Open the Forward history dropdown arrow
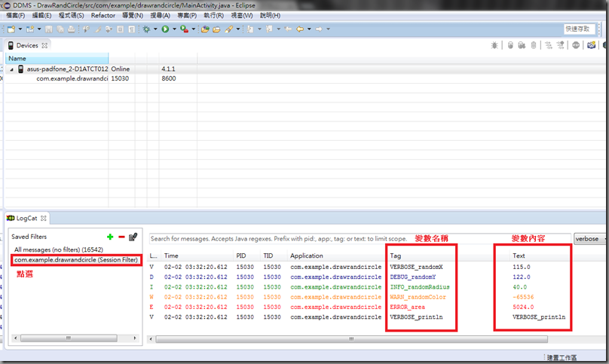This screenshot has width=609, height=364. (x=328, y=29)
